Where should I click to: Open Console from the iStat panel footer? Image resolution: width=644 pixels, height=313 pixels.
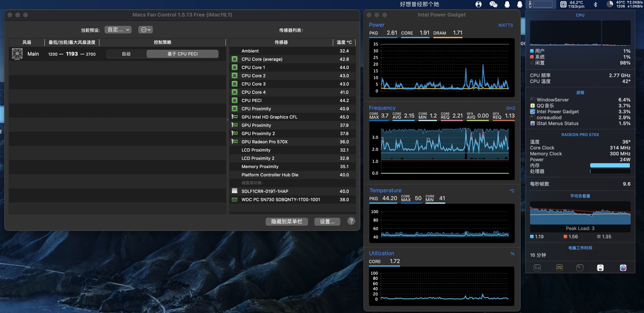pyautogui.click(x=559, y=268)
